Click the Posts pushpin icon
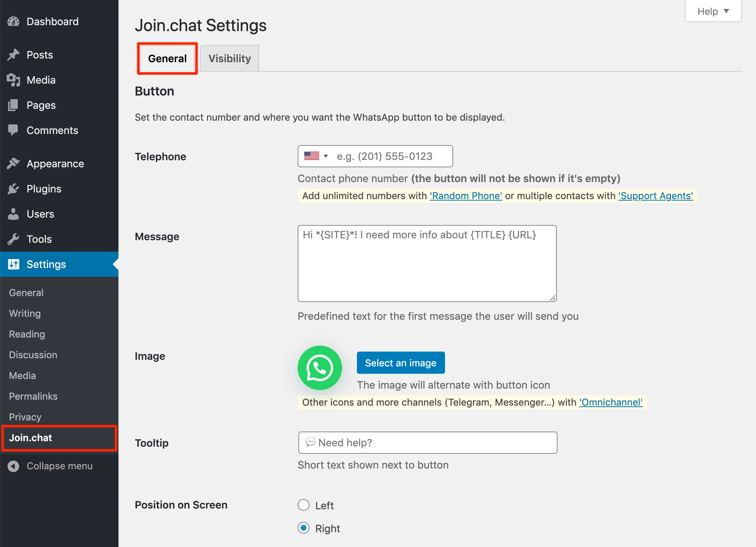 click(x=13, y=55)
